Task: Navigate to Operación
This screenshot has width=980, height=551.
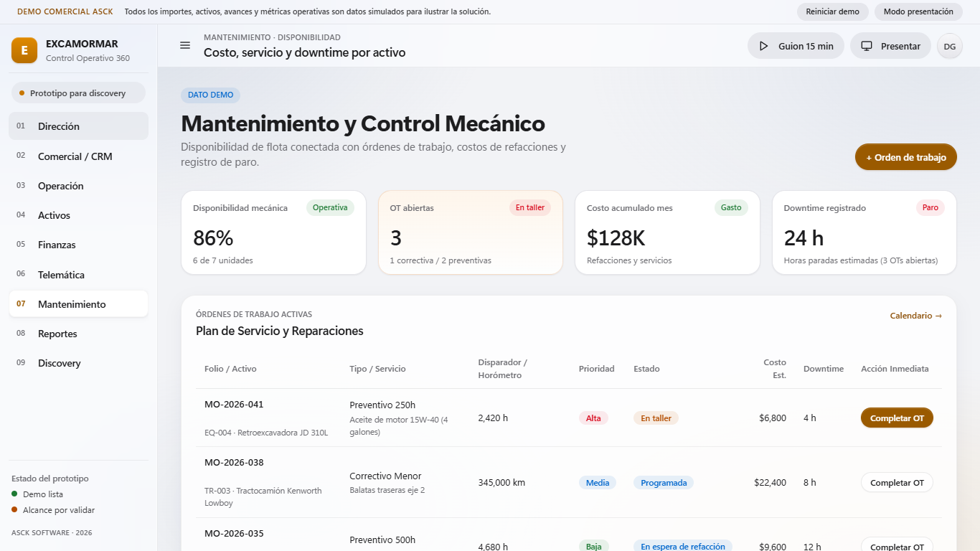Action: pos(78,186)
